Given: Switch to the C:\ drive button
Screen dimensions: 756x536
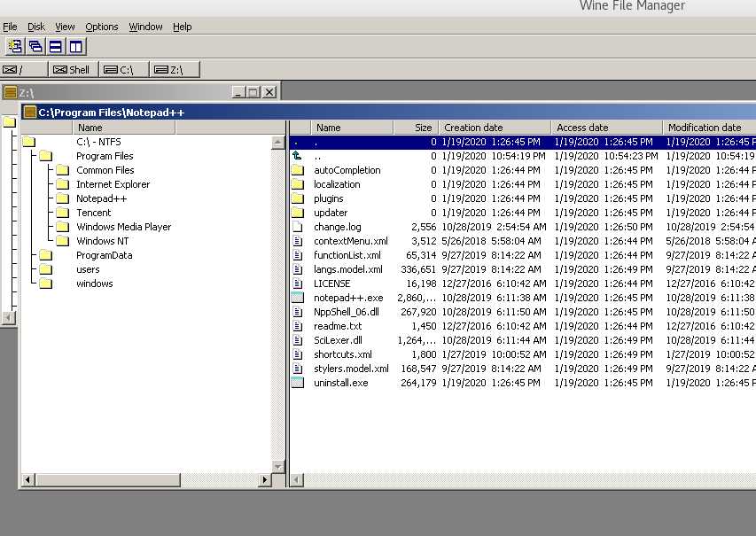Looking at the screenshot, I should [x=124, y=70].
